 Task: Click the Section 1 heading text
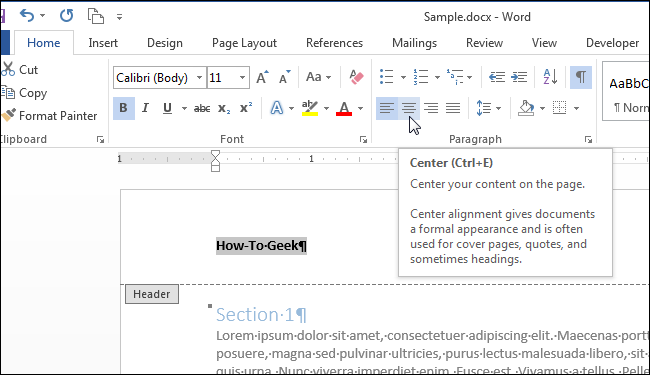point(261,315)
